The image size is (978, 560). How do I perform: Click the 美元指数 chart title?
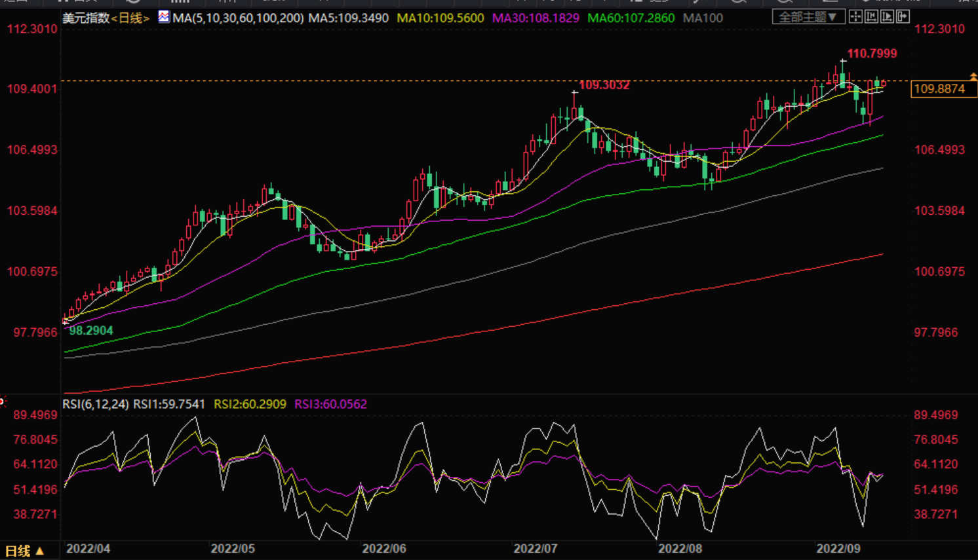coord(85,18)
